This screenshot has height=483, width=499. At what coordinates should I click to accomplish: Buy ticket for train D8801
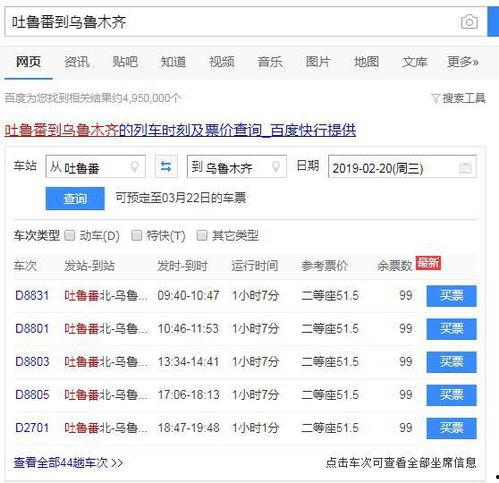click(451, 329)
